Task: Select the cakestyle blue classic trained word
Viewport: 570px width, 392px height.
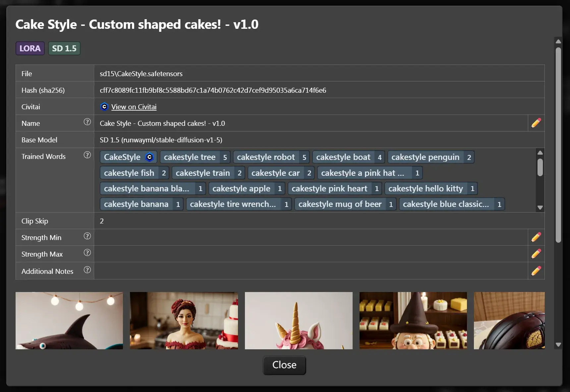Action: pyautogui.click(x=452, y=204)
